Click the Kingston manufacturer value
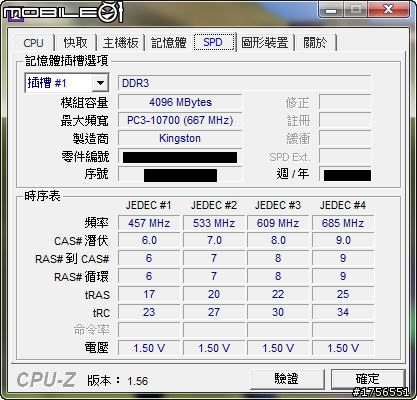This screenshot has width=417, height=400. pos(180,138)
